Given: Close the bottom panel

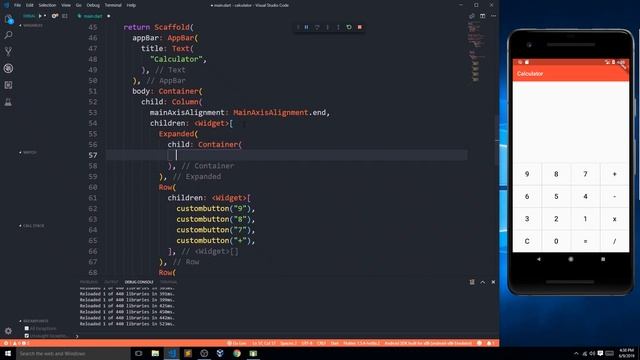Looking at the screenshot, I should tap(493, 282).
